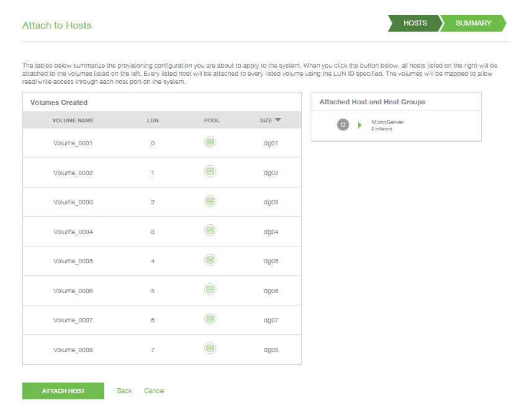Go back with the Back link

click(x=124, y=391)
